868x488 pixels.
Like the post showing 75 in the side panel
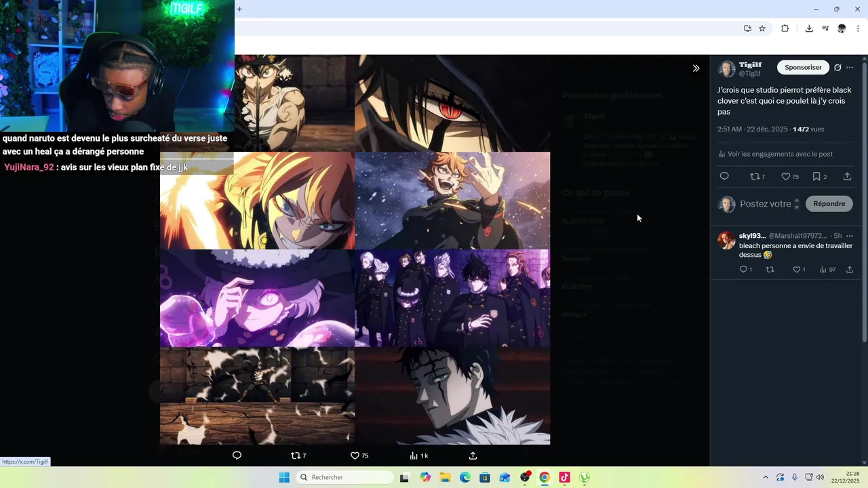790,176
